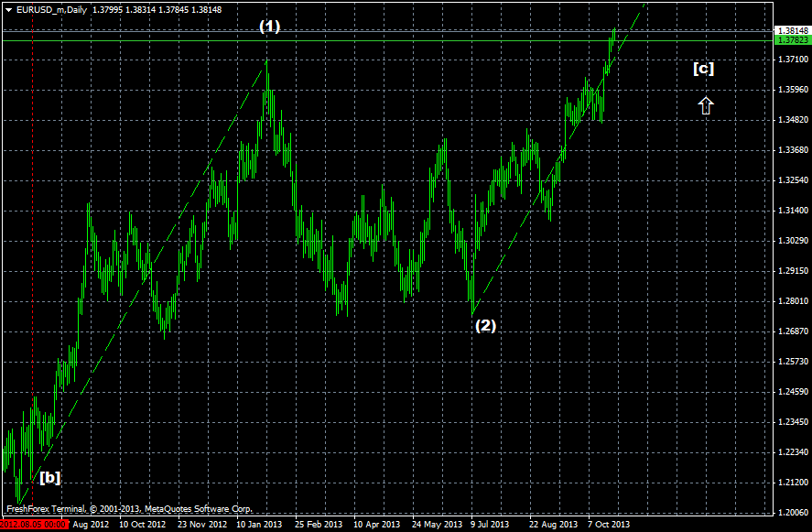Click the EURUSD_m,Daily chart title

(x=52, y=8)
